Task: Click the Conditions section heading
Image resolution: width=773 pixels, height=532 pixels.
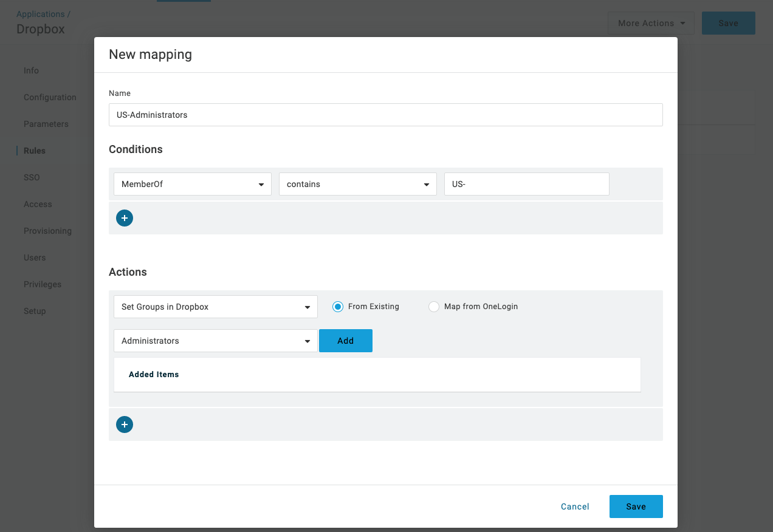Action: click(136, 149)
